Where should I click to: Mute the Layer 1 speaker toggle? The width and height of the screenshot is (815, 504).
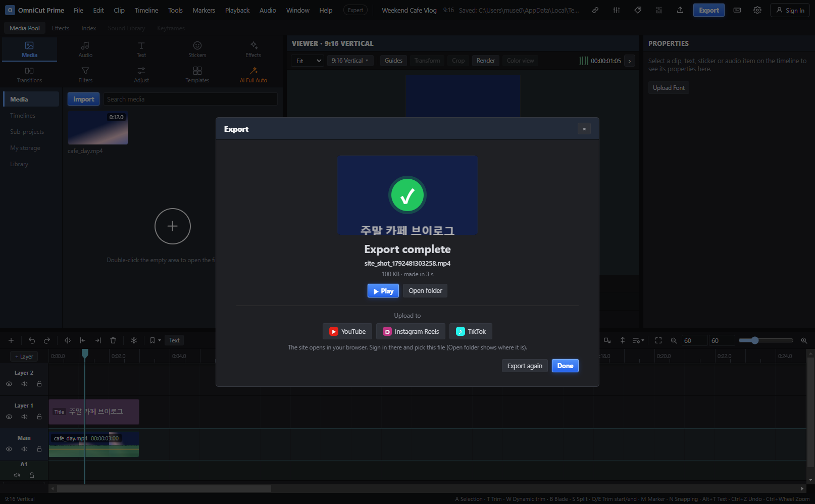pos(24,417)
